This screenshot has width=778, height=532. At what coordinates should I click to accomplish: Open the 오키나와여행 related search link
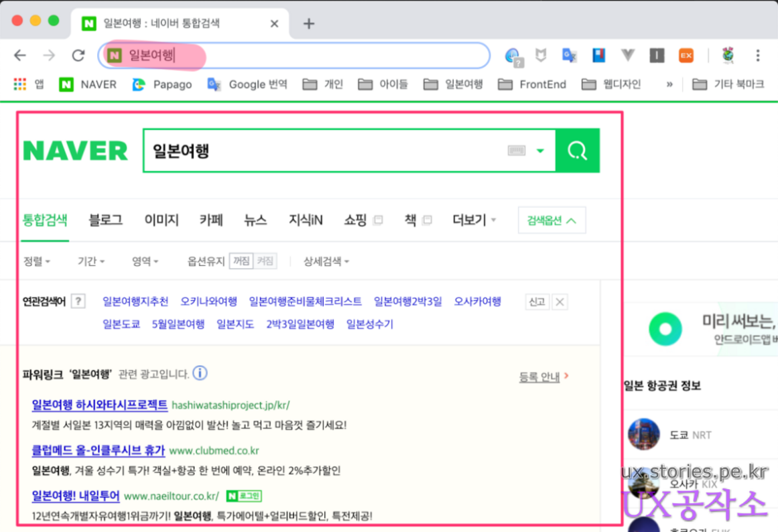pyautogui.click(x=208, y=302)
